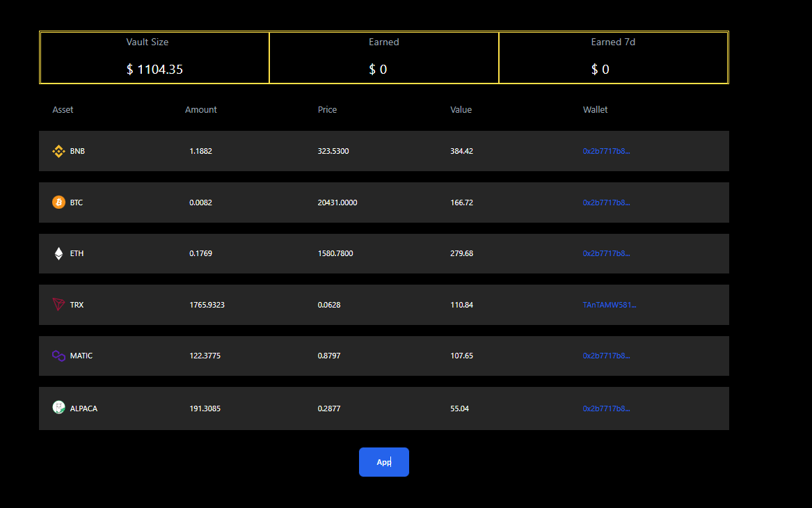Select TRX amount 1765.9323
Screen dimensions: 812x508
207,305
